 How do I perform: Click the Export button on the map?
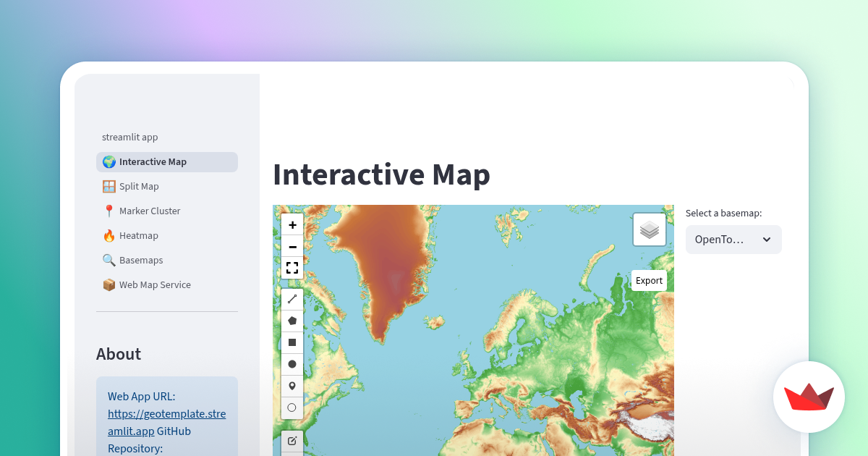pos(648,280)
